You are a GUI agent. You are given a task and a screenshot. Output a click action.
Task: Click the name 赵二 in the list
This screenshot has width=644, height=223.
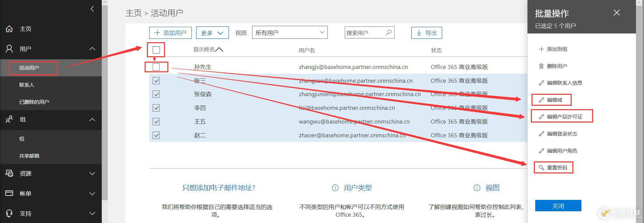coord(200,135)
